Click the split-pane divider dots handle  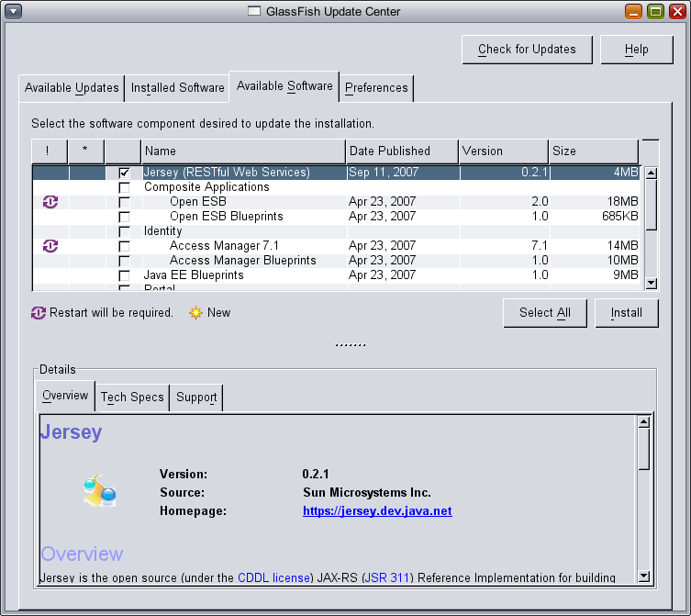coord(350,346)
